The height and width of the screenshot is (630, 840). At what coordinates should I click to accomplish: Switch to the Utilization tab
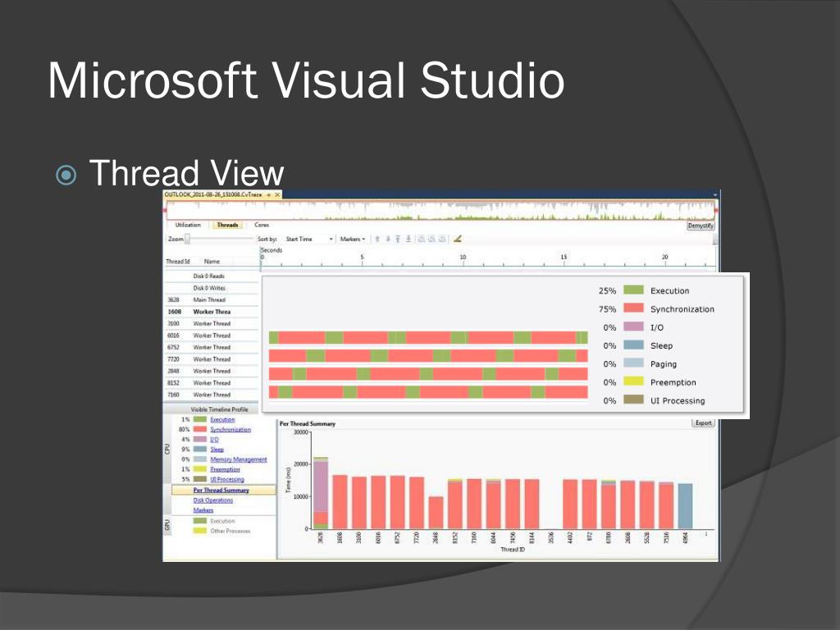[x=188, y=225]
